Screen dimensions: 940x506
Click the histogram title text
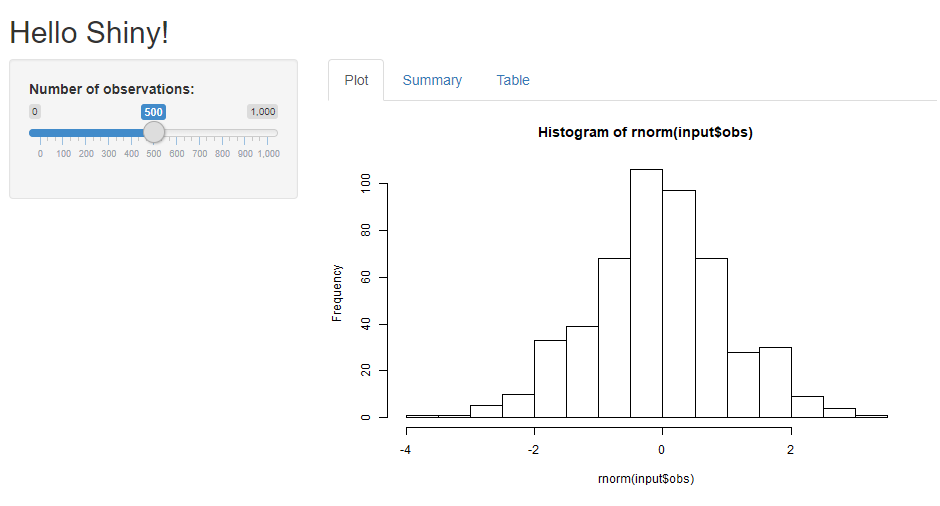pyautogui.click(x=645, y=132)
